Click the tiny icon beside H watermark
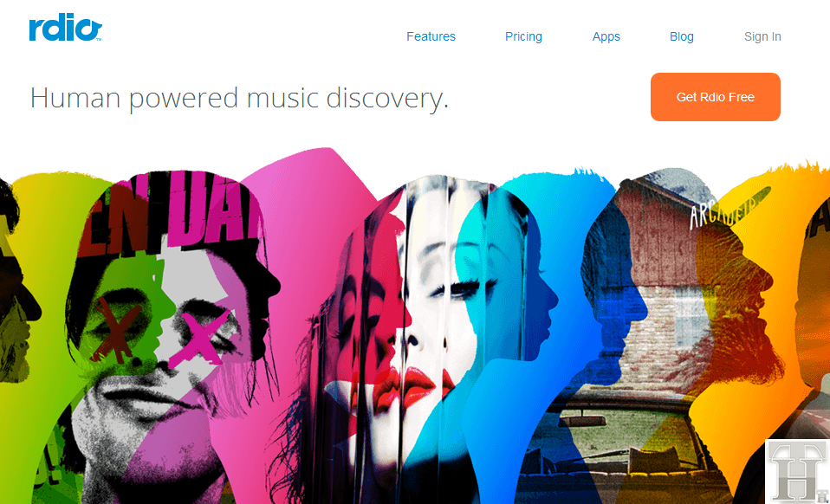Viewport: 830px width, 504px height. 822,495
